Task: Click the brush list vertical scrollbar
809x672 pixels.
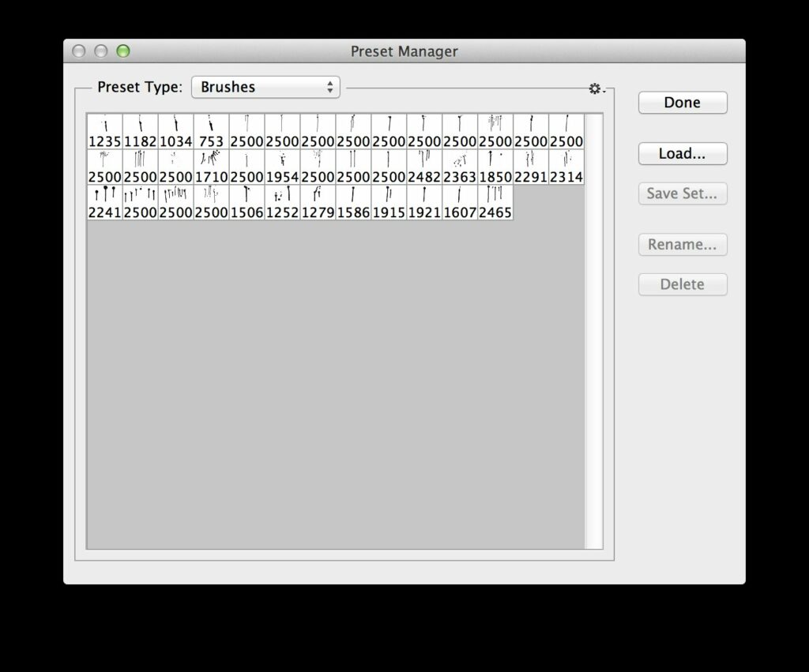Action: pyautogui.click(x=593, y=331)
